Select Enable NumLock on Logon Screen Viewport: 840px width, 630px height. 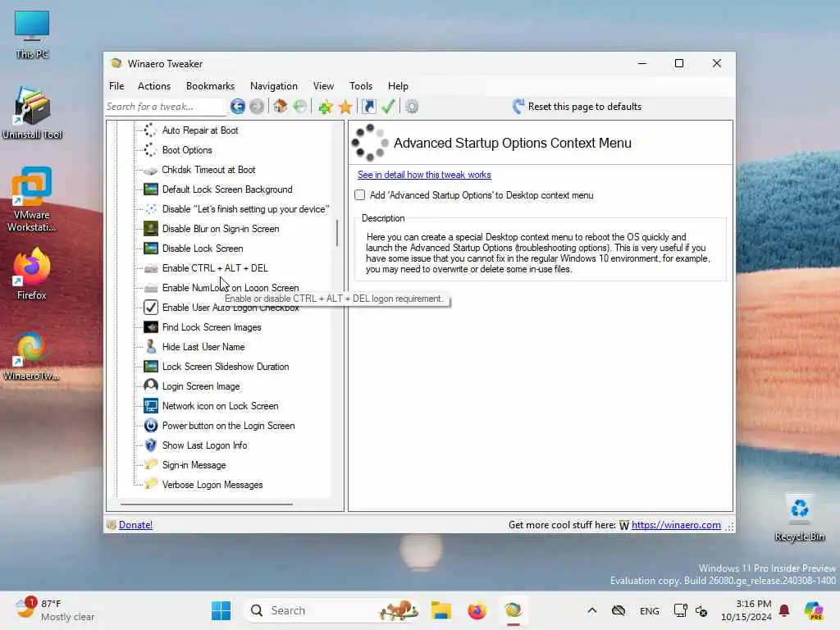point(231,288)
